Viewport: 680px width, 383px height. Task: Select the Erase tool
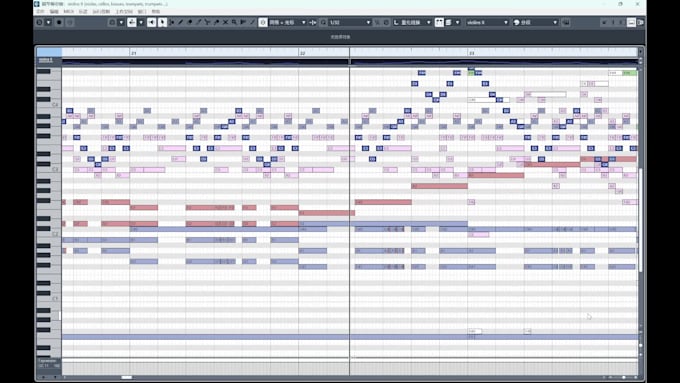coord(190,22)
